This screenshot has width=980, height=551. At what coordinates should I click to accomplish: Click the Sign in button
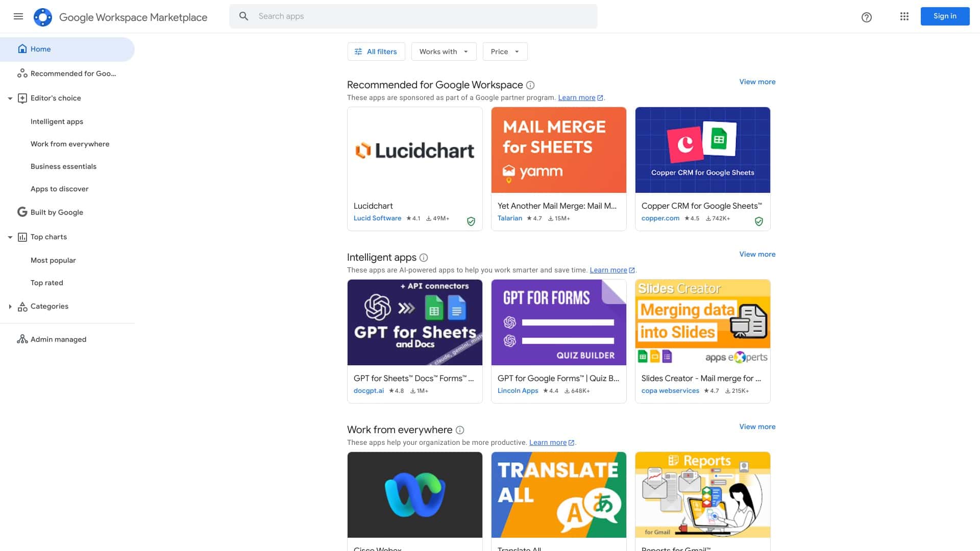(945, 16)
